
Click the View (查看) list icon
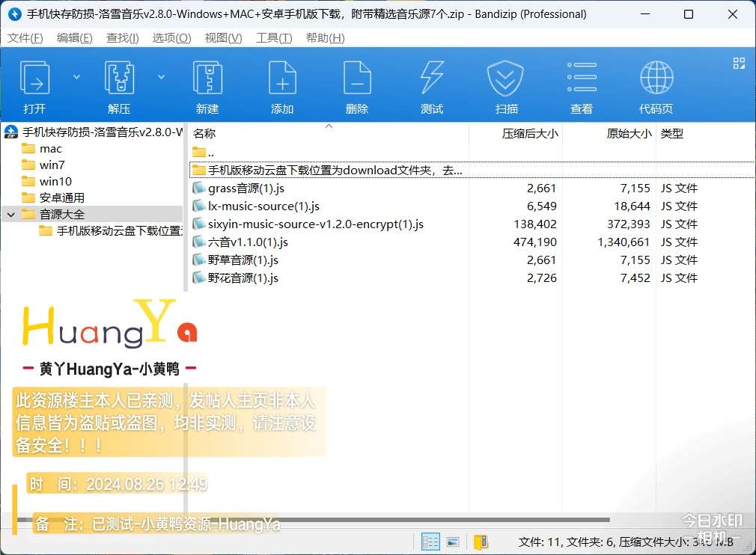[x=582, y=77]
